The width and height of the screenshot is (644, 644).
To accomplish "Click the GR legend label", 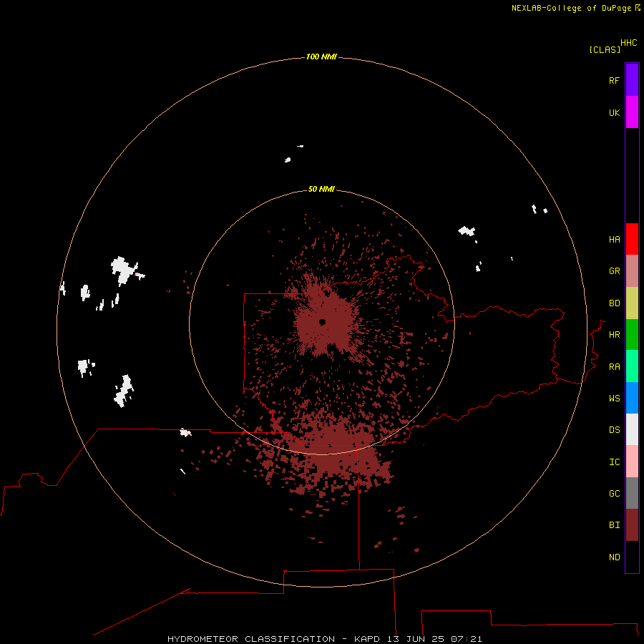I will click(614, 271).
